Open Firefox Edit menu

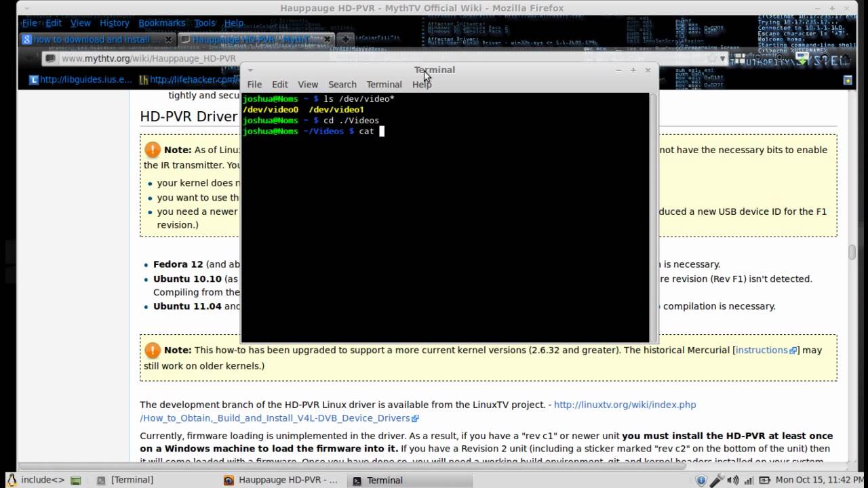point(54,23)
